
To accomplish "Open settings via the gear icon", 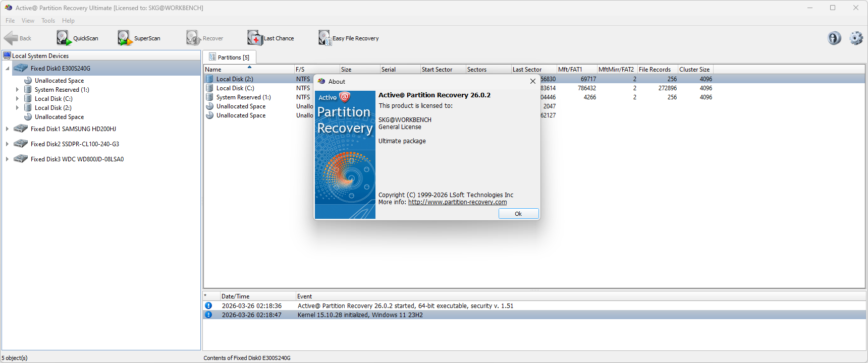I will [856, 38].
